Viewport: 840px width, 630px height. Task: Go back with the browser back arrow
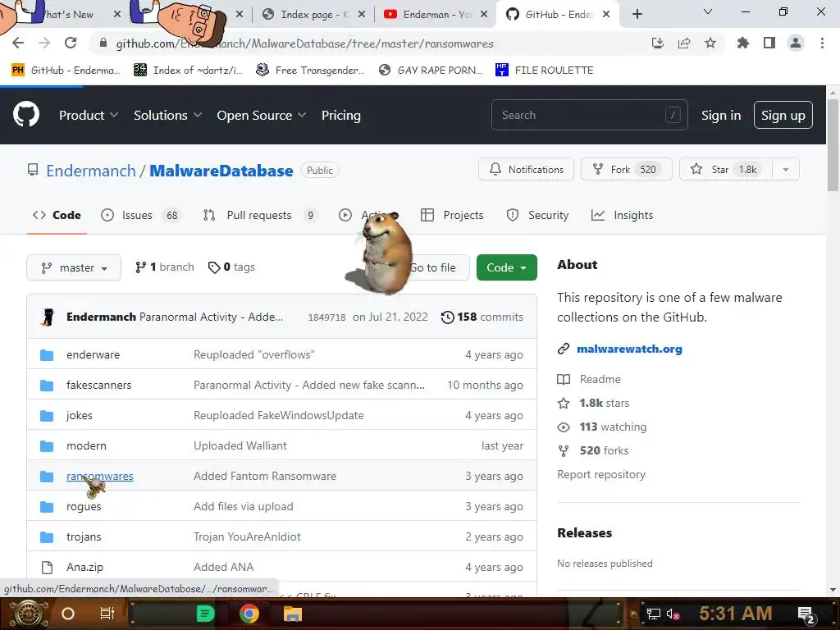point(18,43)
